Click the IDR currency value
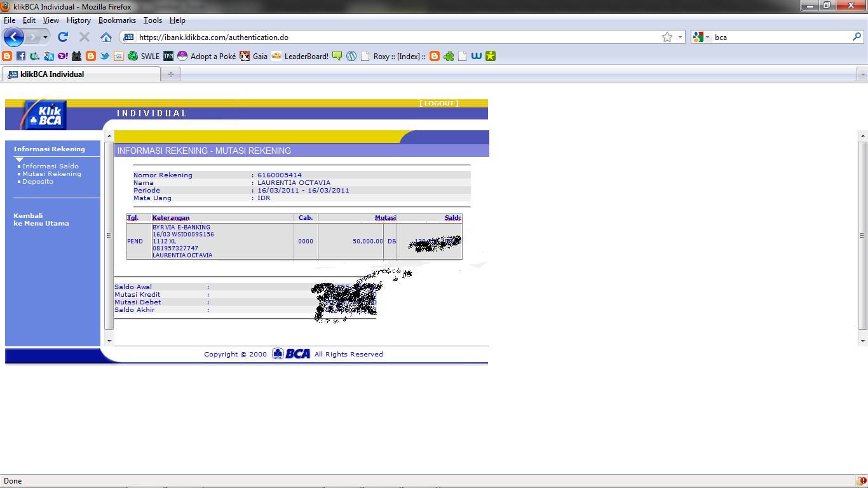 [264, 198]
